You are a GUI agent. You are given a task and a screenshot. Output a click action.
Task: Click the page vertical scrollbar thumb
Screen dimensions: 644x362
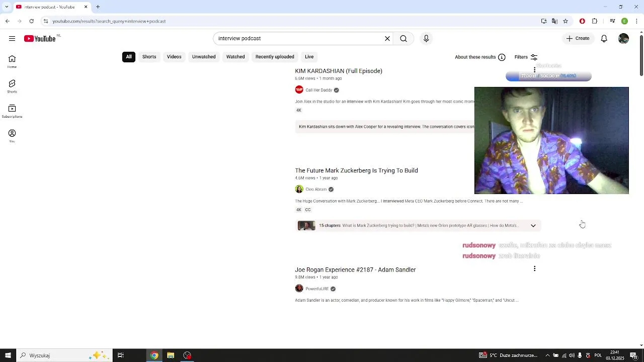641,55
